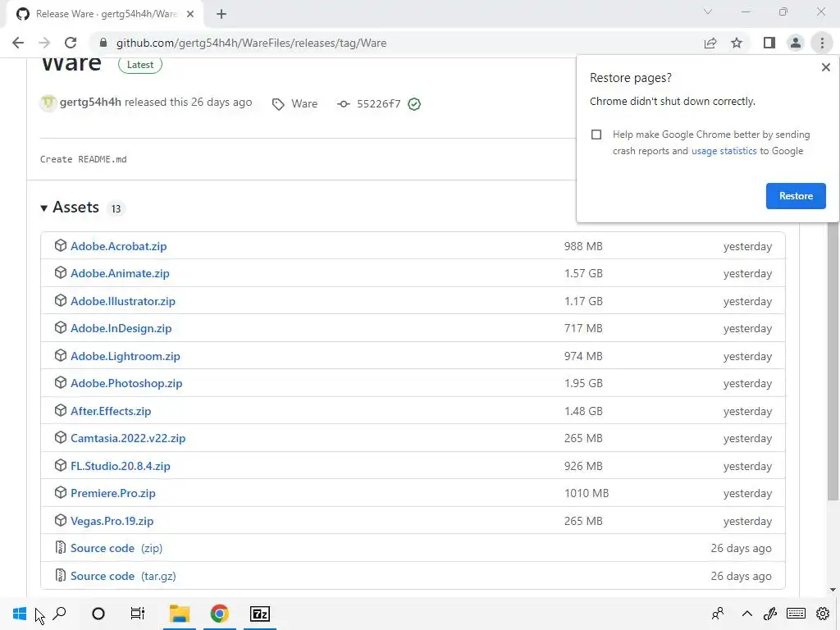Download FL.Studio.20.8.4.zip
This screenshot has width=840, height=630.
121,466
